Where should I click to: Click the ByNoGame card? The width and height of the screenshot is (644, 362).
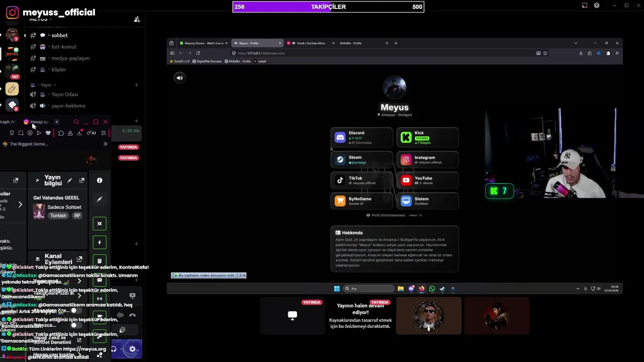tap(361, 201)
